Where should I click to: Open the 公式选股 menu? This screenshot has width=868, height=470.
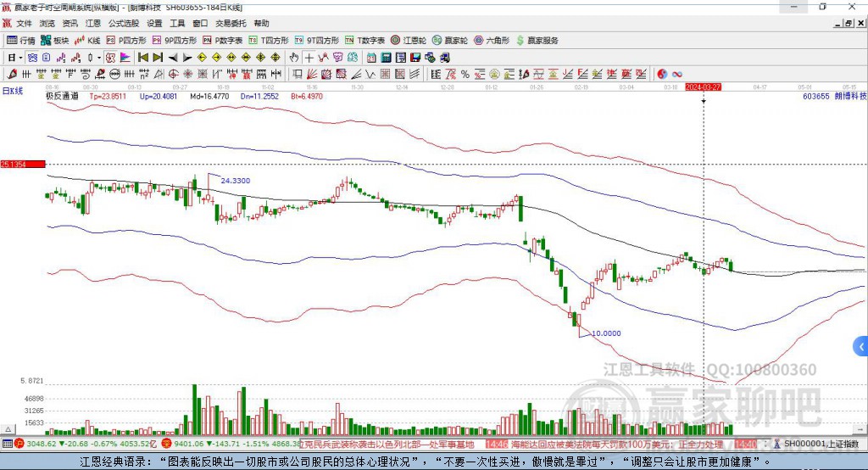click(x=124, y=23)
